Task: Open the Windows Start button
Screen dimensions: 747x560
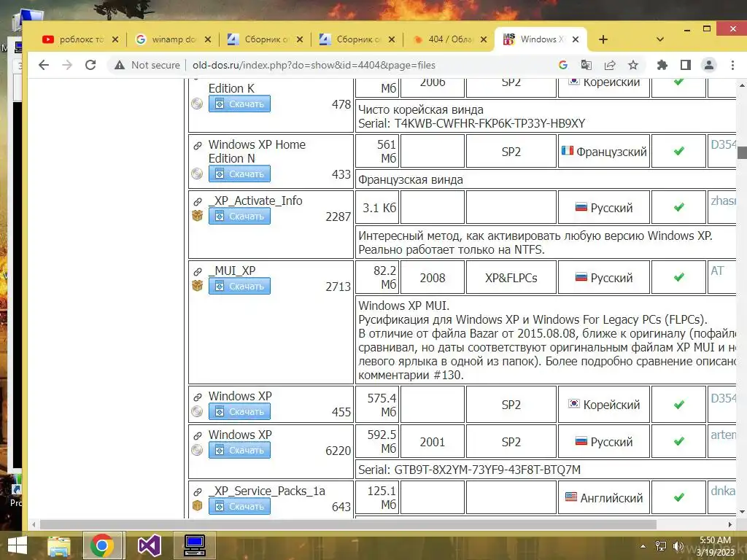Action: pos(18,545)
